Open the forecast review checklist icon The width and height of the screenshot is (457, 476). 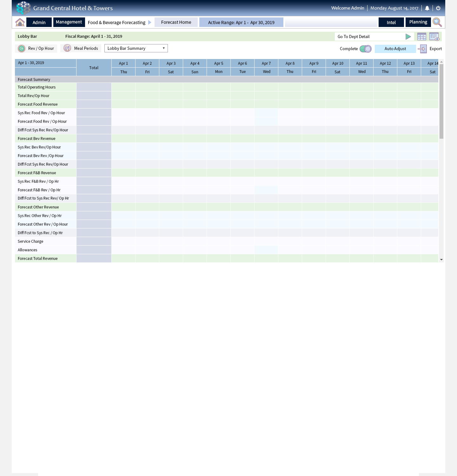tap(434, 36)
